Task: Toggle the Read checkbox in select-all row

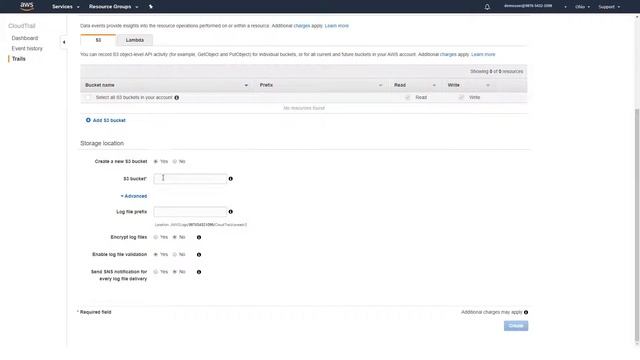Action: tap(407, 98)
